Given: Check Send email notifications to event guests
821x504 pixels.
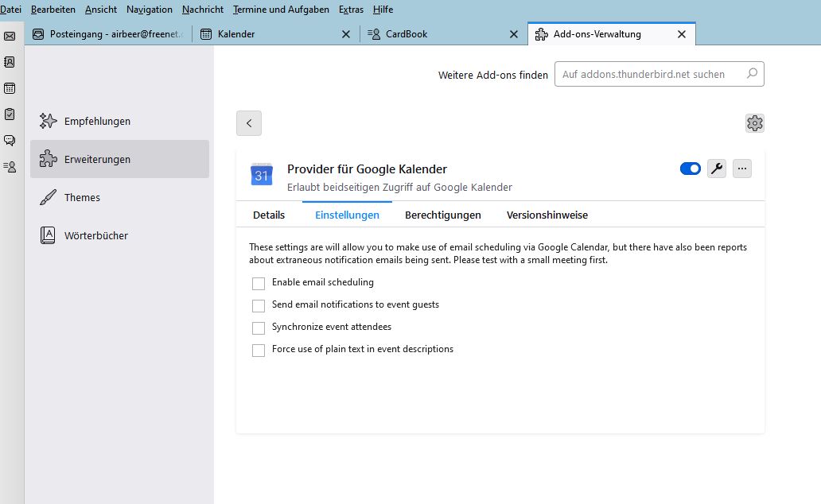Looking at the screenshot, I should (259, 306).
